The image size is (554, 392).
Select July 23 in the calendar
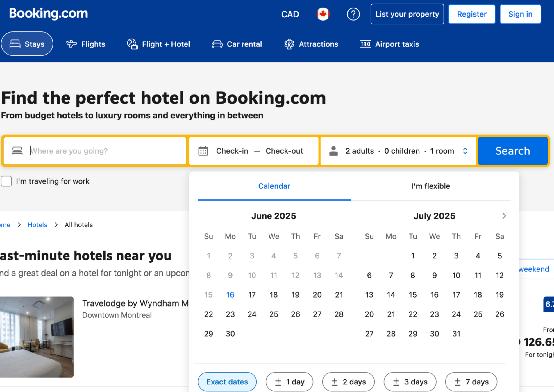coord(435,314)
